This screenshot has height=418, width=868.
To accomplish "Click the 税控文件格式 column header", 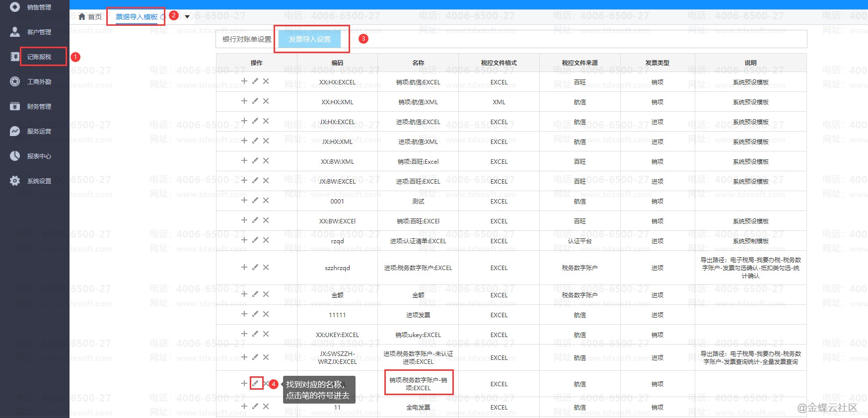I will click(499, 63).
